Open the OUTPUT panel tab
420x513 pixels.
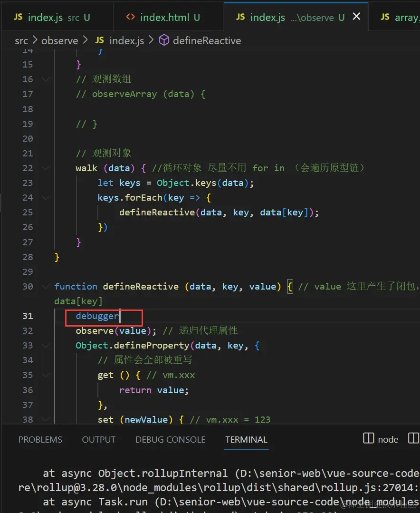tap(99, 439)
